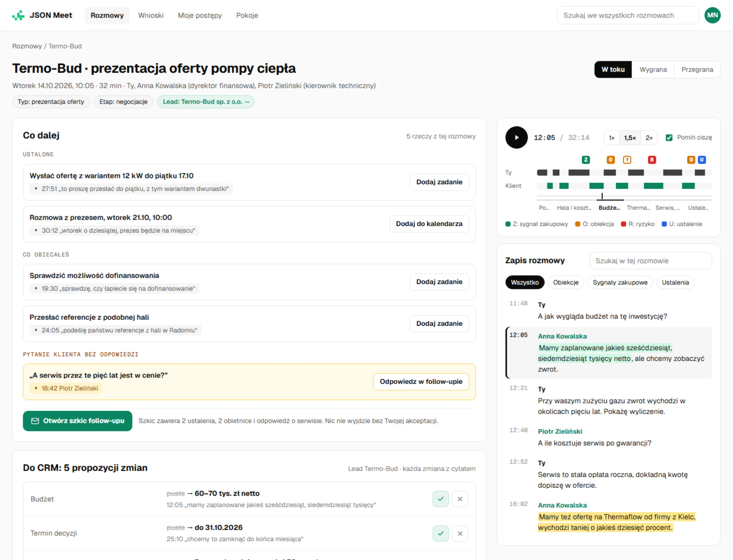
Task: Play the 19:30 dofinansowanie quote
Action: click(114, 288)
